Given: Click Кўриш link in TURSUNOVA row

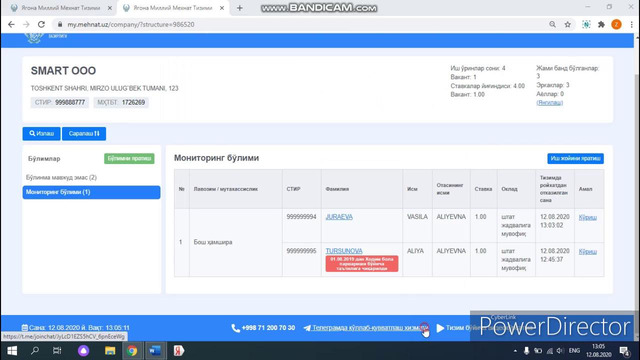Looking at the screenshot, I should pos(587,251).
